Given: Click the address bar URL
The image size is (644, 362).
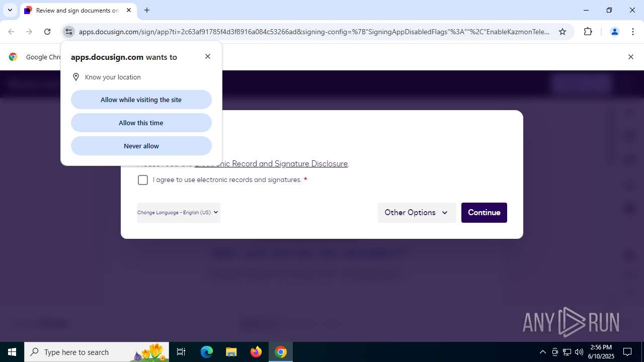Looking at the screenshot, I should pos(314,32).
